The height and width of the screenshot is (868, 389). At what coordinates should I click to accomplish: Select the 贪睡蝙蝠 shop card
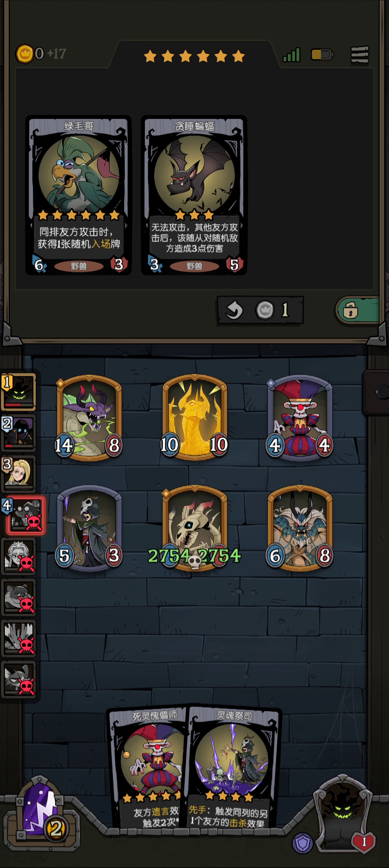click(x=194, y=195)
